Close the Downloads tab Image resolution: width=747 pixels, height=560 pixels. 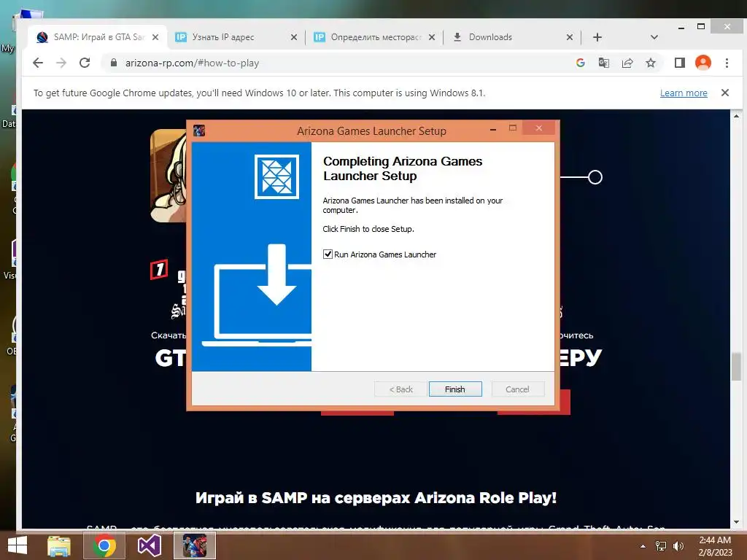[x=570, y=37]
